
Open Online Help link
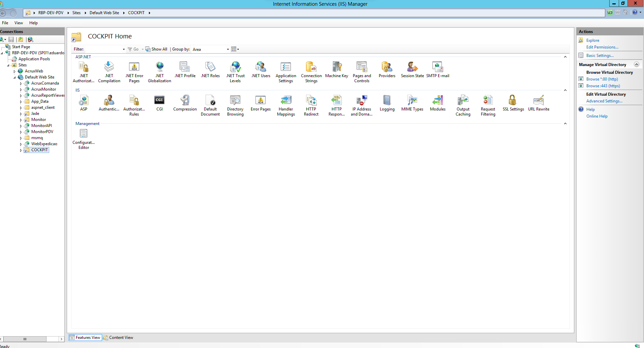(x=597, y=116)
